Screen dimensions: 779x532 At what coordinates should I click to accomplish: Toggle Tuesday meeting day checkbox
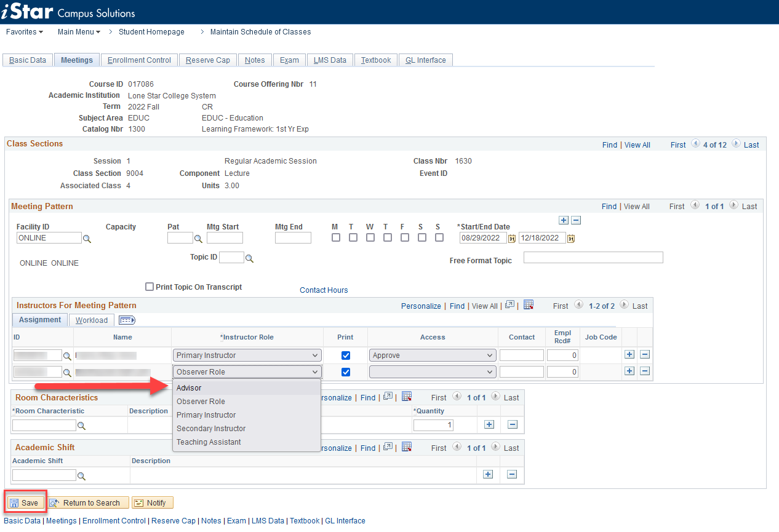353,237
